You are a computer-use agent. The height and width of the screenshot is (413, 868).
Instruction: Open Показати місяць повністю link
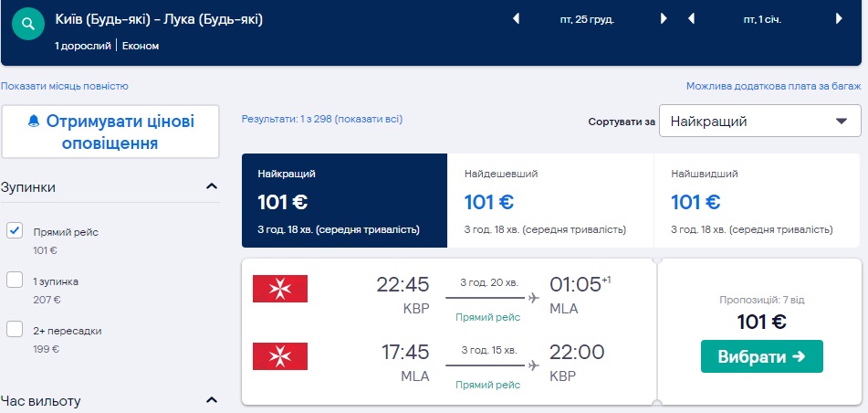tap(65, 86)
